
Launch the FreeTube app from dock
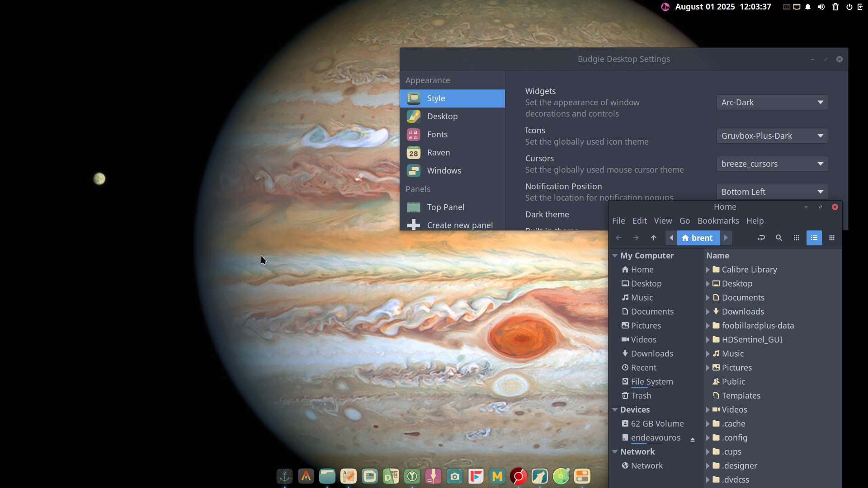tap(476, 476)
